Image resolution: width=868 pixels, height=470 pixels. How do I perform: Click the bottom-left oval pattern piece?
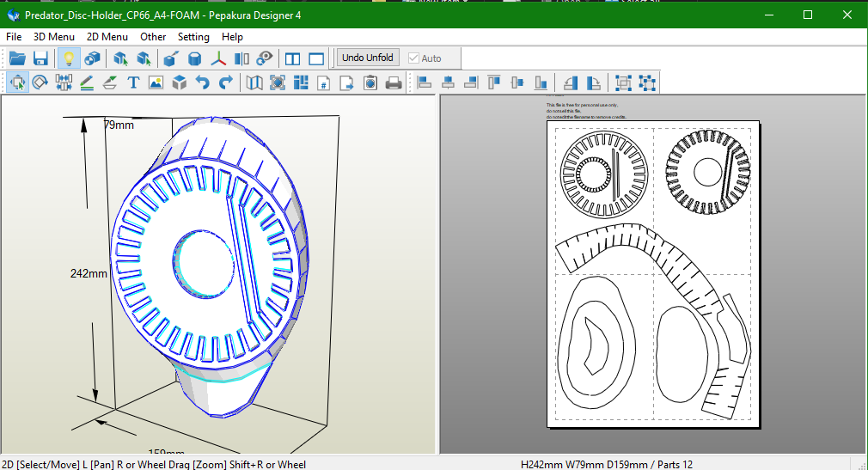596,343
